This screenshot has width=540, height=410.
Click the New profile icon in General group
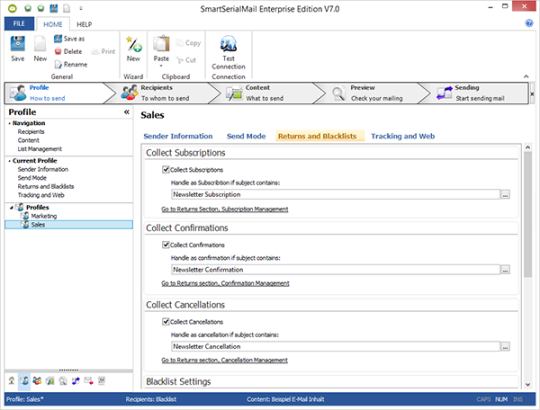[40, 48]
